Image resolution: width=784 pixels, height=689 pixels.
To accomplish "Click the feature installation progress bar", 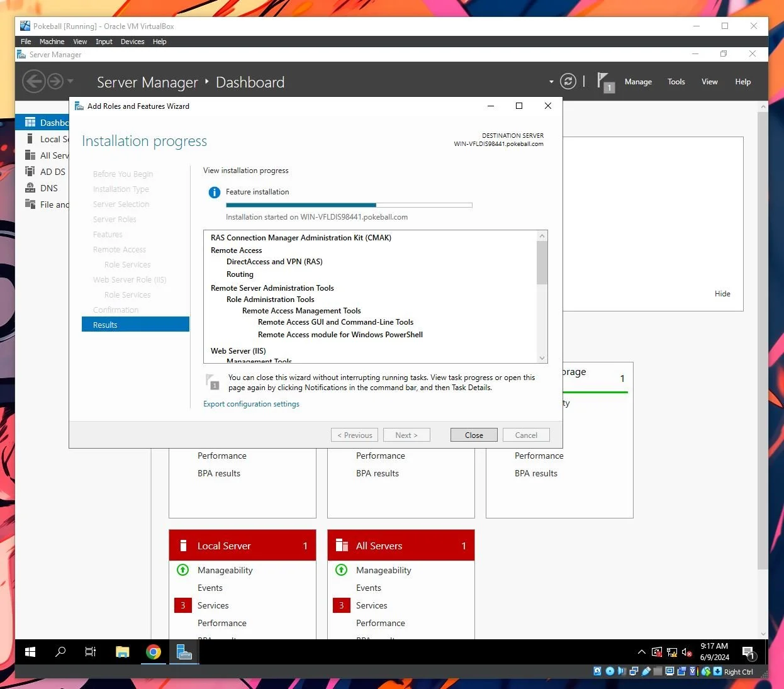I will tap(349, 205).
